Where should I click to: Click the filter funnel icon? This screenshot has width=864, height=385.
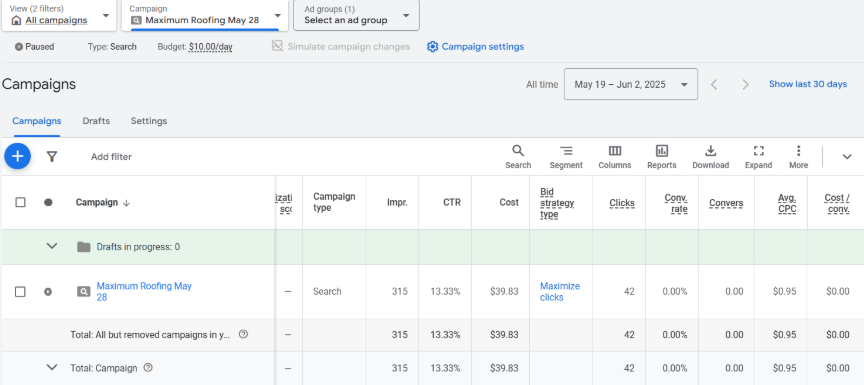(52, 157)
